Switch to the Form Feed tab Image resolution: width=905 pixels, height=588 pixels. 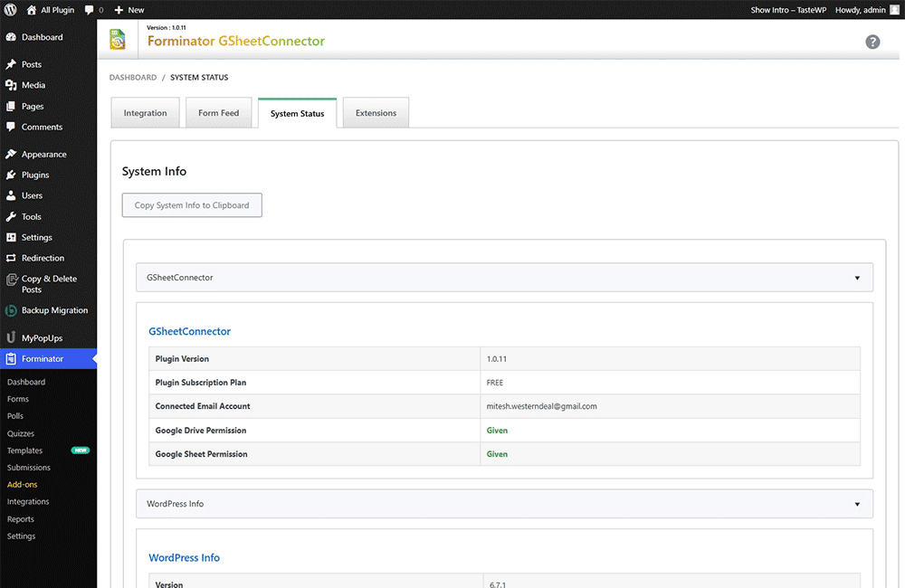tap(218, 112)
